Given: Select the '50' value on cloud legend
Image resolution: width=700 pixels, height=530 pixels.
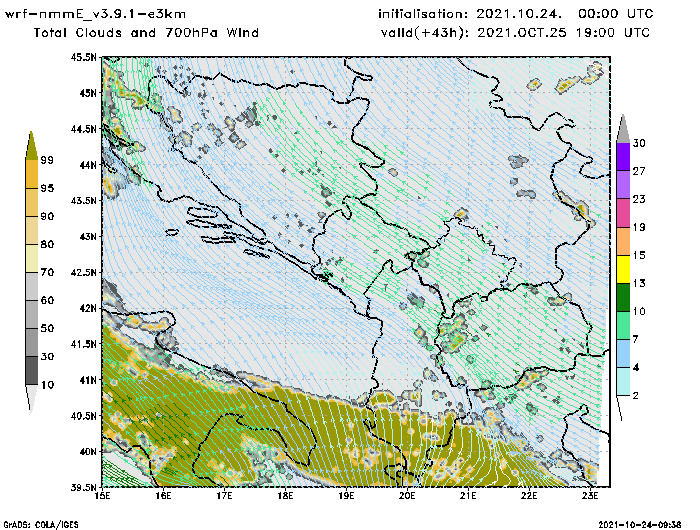Looking at the screenshot, I should (x=47, y=328).
